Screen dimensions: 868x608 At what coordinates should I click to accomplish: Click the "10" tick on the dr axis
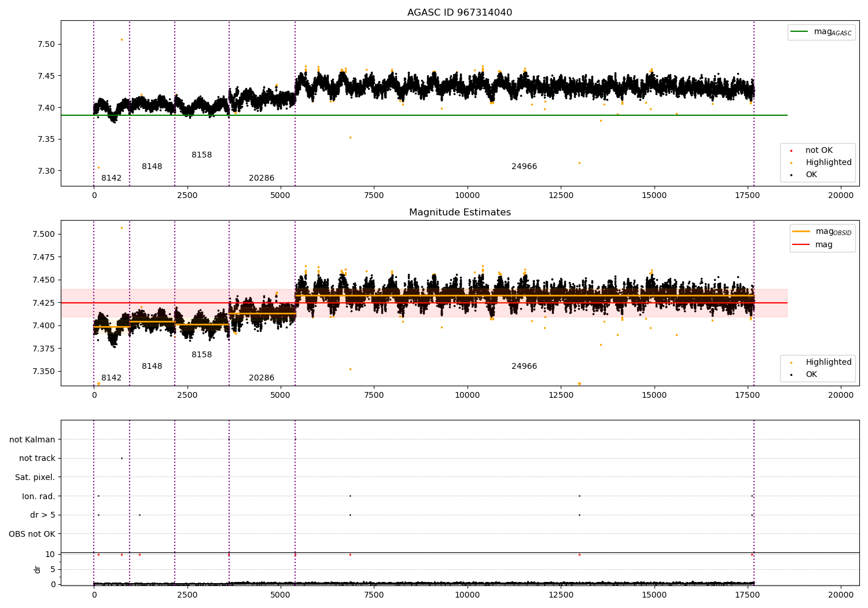50,554
